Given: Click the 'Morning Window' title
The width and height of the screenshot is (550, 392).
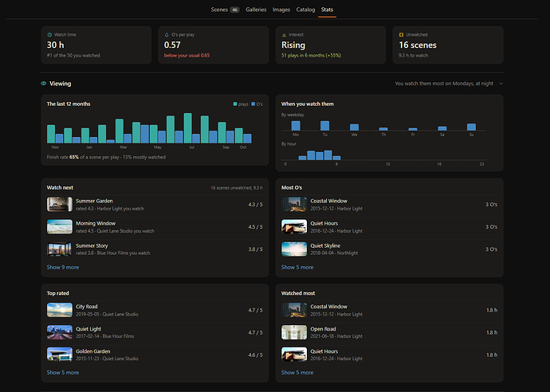Looking at the screenshot, I should [x=96, y=223].
